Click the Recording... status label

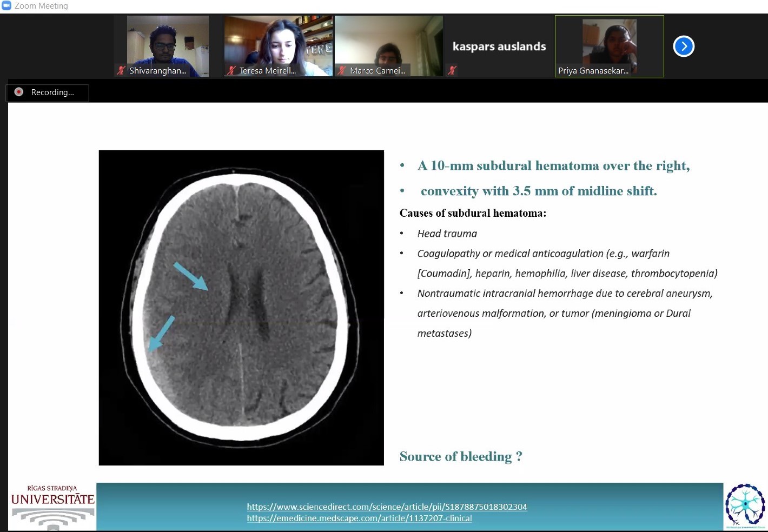click(52, 92)
